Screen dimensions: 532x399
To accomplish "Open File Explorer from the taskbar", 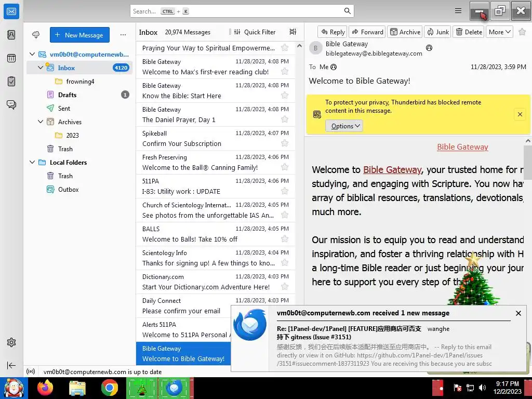I will 77,388.
